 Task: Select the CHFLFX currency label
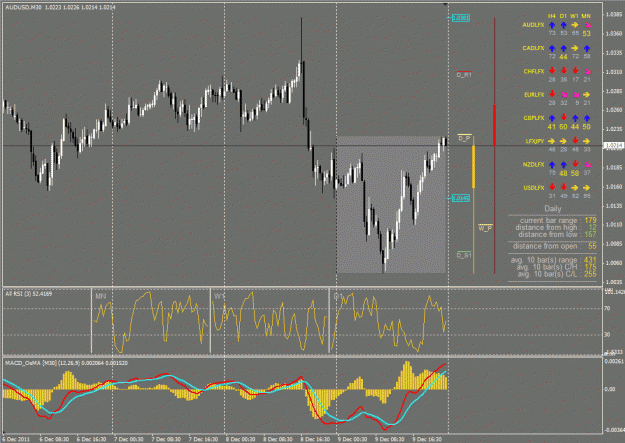pyautogui.click(x=534, y=71)
